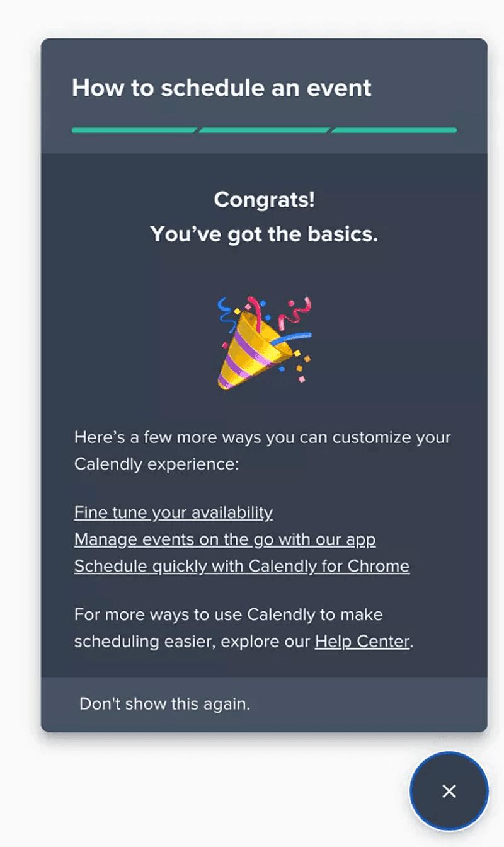Screen dimensions: 504x847
Task: Click the "You've got the basics." text
Action: click(263, 234)
